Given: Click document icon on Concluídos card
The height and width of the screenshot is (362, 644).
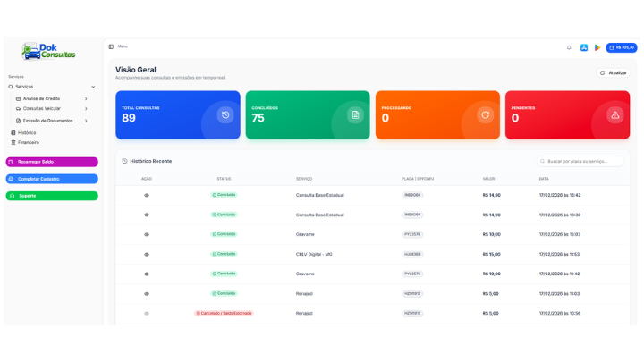Looking at the screenshot, I should pyautogui.click(x=355, y=114).
